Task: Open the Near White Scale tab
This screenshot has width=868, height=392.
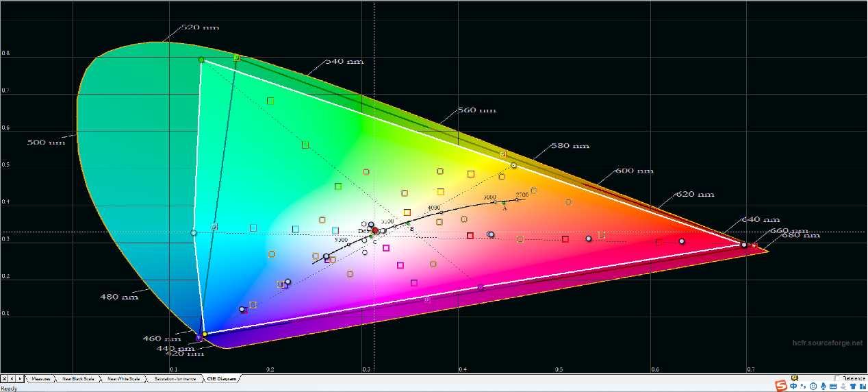Action: tap(124, 379)
